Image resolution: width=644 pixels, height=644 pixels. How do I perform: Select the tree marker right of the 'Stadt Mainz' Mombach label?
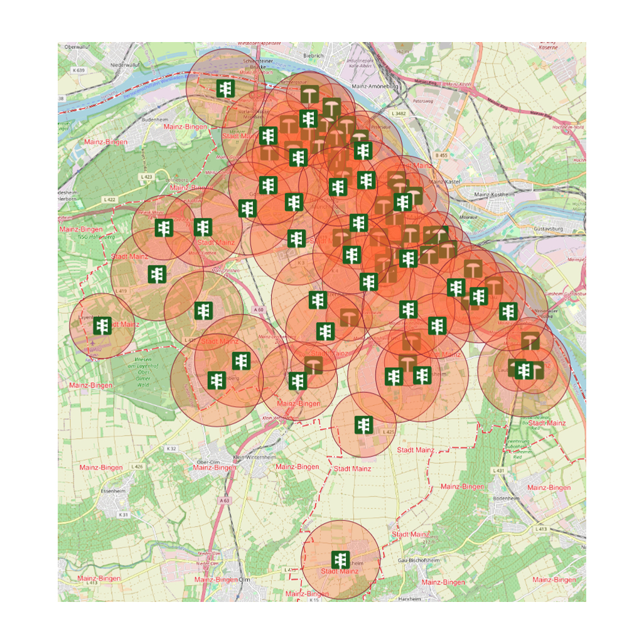coord(268,136)
